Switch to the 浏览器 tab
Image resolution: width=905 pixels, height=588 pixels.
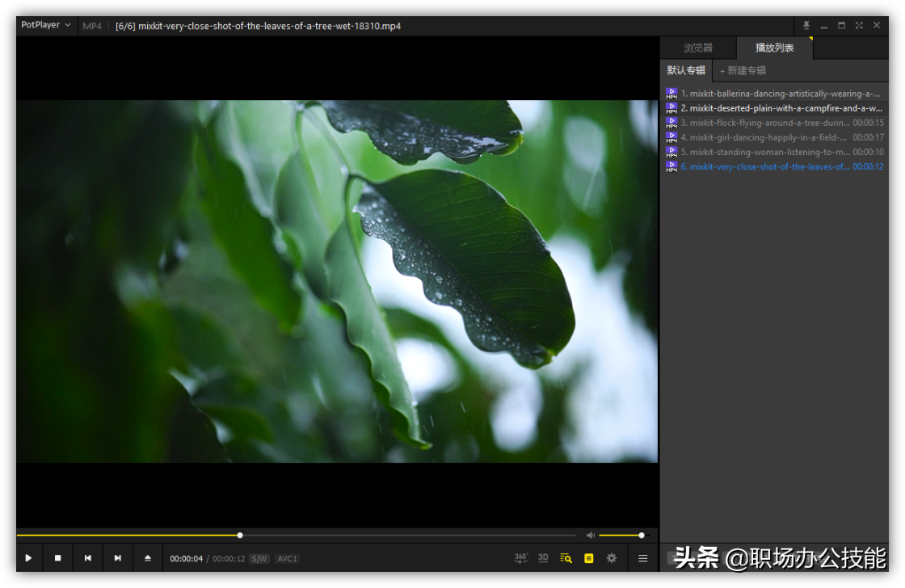coord(698,48)
